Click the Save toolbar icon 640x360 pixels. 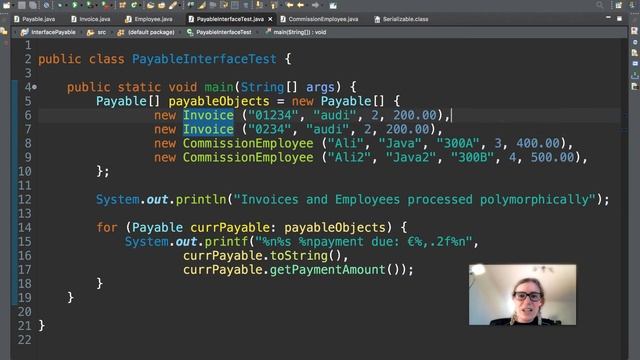point(22,5)
